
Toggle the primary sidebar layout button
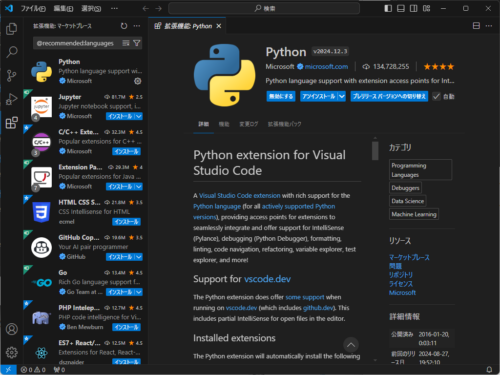pyautogui.click(x=388, y=8)
